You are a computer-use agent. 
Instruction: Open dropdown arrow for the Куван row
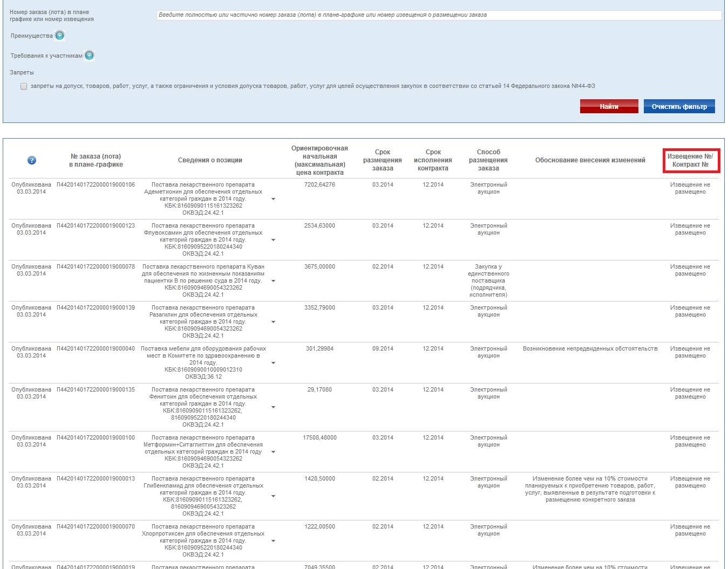coord(273,281)
